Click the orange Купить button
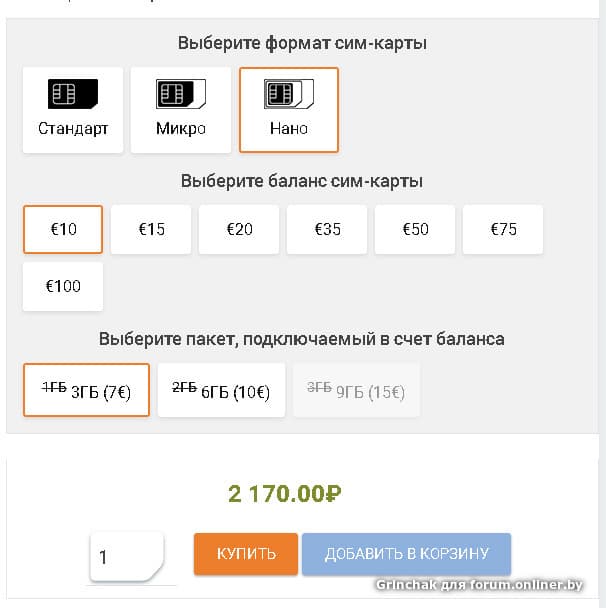Image resolution: width=606 pixels, height=608 pixels. (246, 554)
